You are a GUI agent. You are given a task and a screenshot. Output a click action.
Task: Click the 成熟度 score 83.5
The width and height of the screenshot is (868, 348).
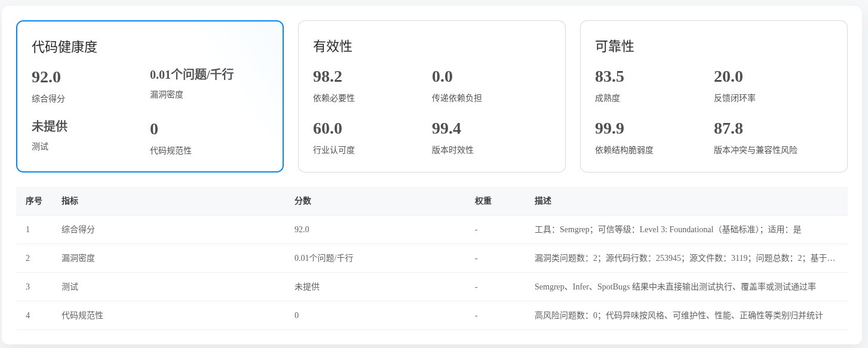point(609,77)
